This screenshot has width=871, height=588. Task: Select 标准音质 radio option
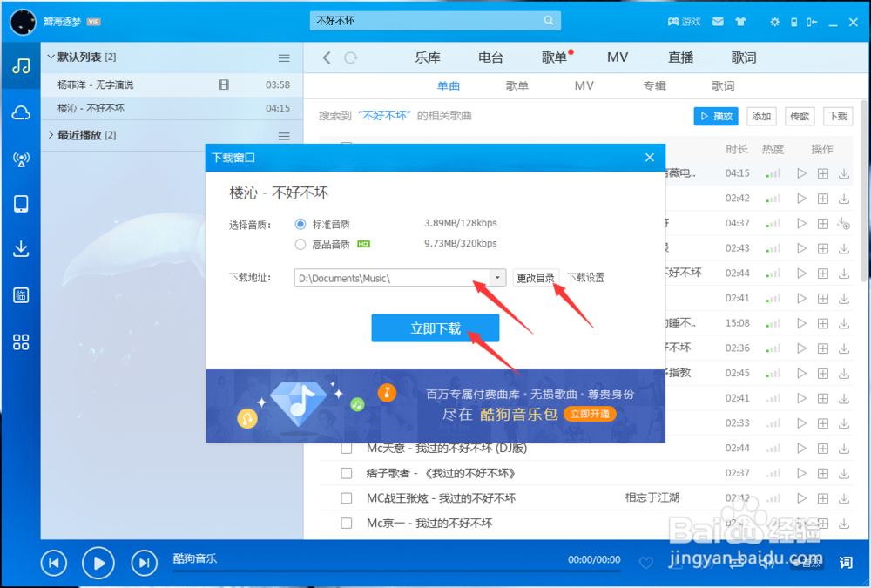coord(300,224)
